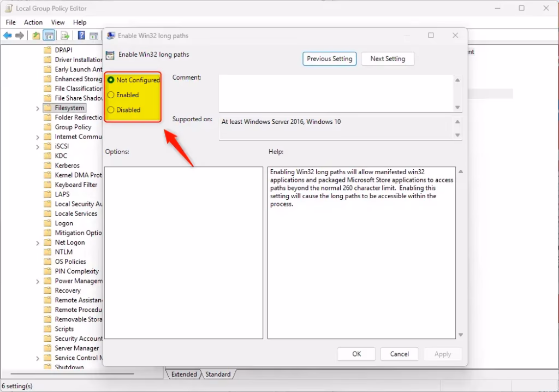Click the Kerberos folder icon

47,165
